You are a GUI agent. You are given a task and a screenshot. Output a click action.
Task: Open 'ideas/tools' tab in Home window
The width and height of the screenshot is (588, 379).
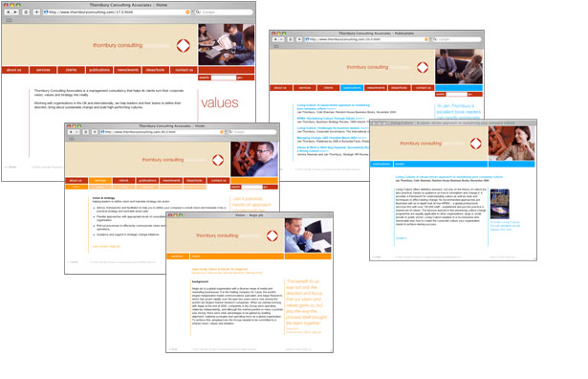[155, 70]
